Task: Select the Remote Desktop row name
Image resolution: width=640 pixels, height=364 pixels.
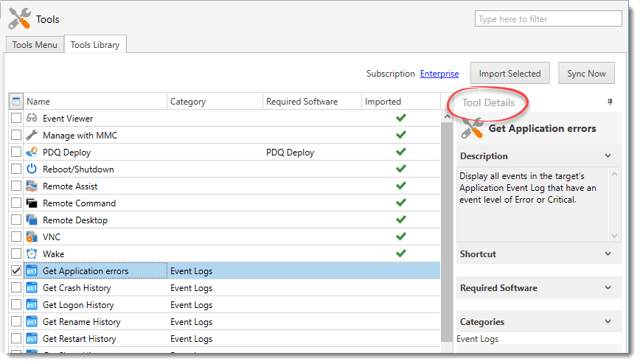Action: pyautogui.click(x=75, y=220)
